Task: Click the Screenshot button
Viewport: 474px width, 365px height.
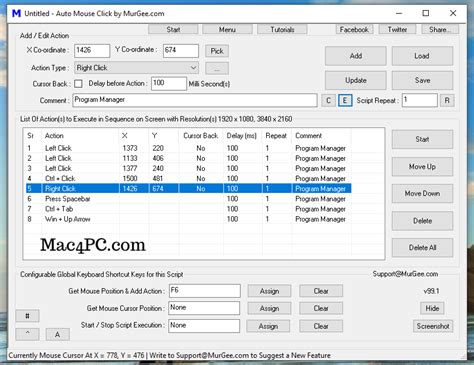Action: (x=433, y=326)
